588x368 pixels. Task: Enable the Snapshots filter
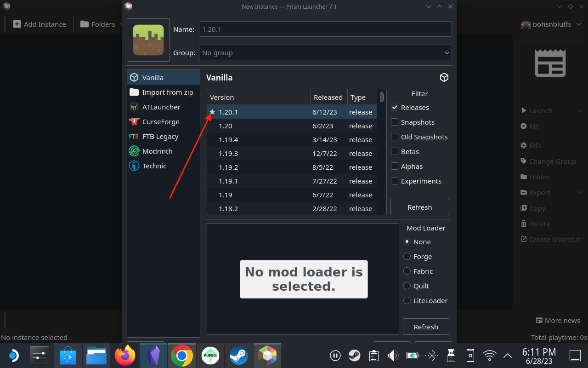click(x=394, y=122)
